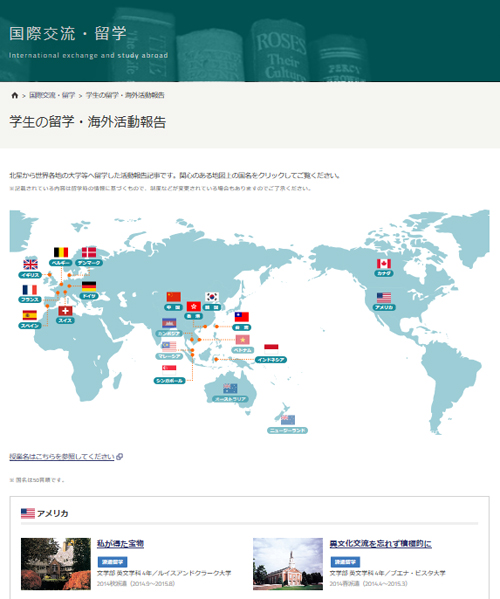
Task: Open article 私が得た宝物
Action: (120, 544)
